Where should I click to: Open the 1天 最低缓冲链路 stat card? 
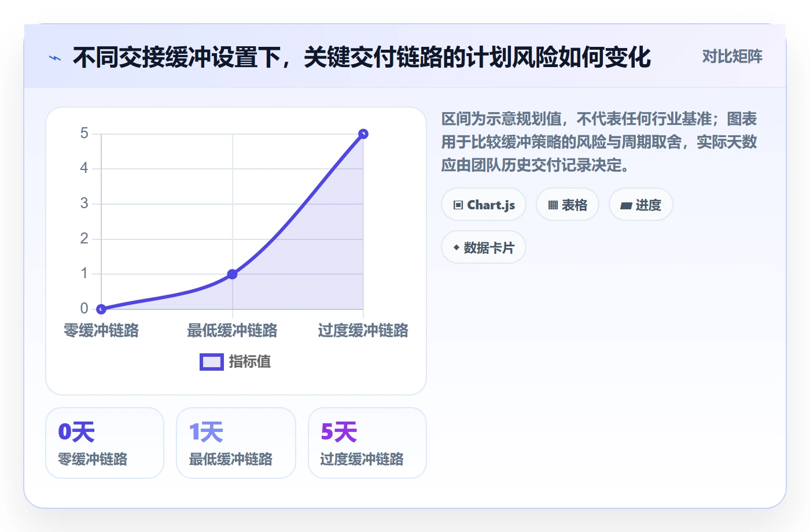[236, 443]
